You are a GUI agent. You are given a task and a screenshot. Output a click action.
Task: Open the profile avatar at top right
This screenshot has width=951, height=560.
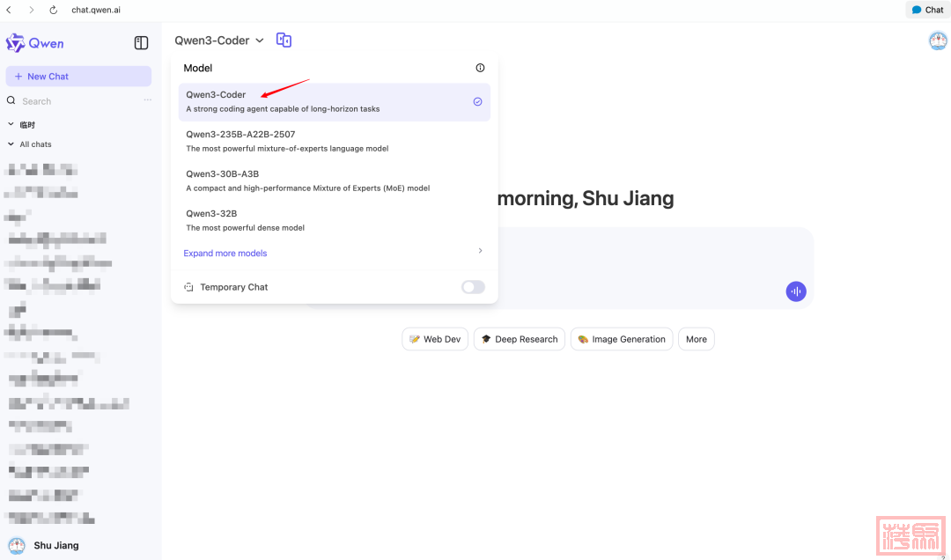coord(938,41)
